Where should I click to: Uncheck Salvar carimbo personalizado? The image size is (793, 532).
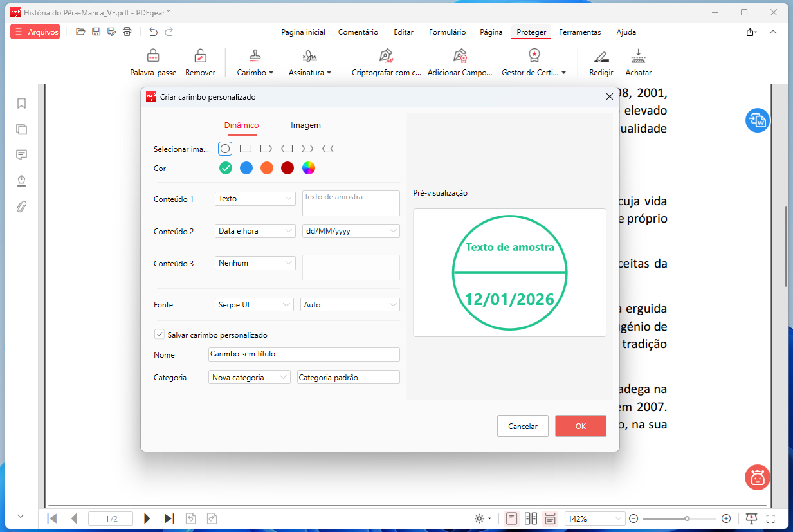(159, 335)
